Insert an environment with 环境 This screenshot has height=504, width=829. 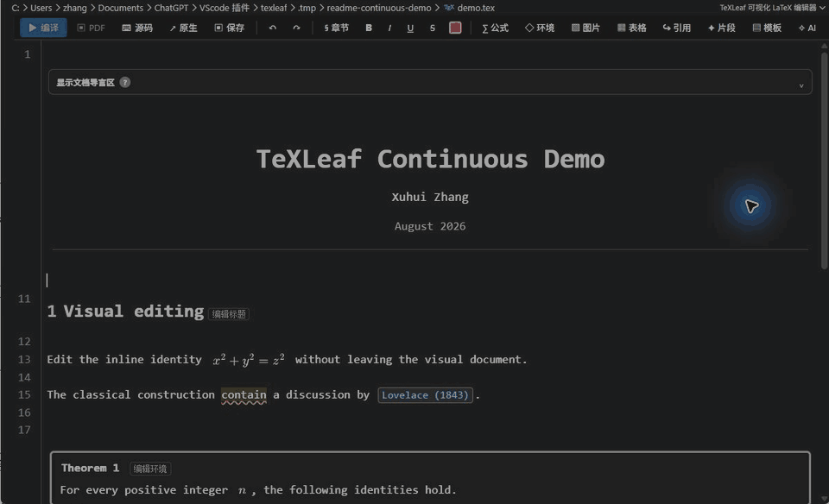[540, 28]
